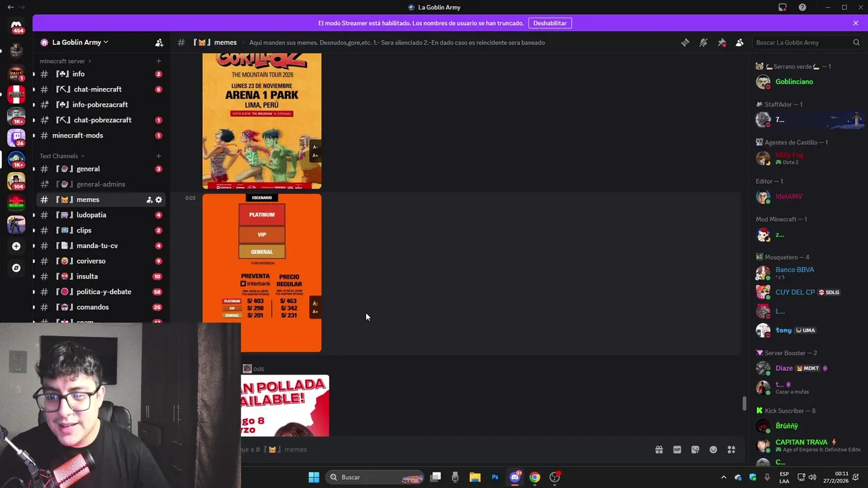Open the Twitch purple server icon
Screen dimensions: 868x488
click(16, 138)
